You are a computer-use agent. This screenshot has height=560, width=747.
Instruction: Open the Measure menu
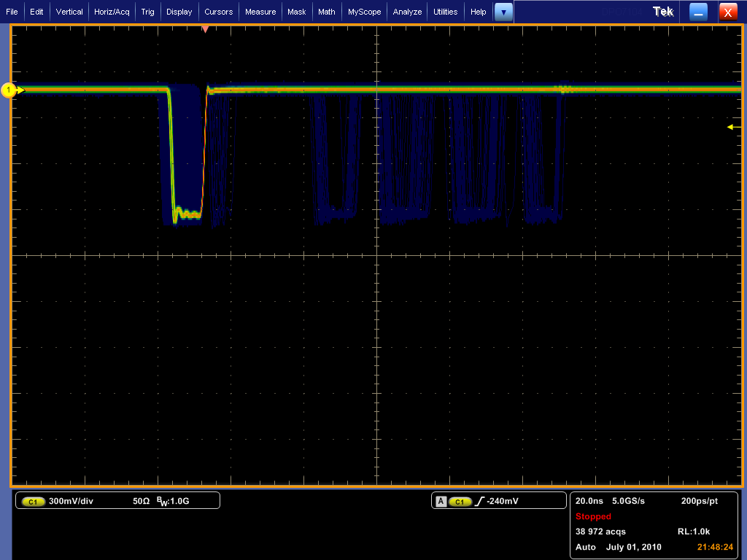(260, 12)
